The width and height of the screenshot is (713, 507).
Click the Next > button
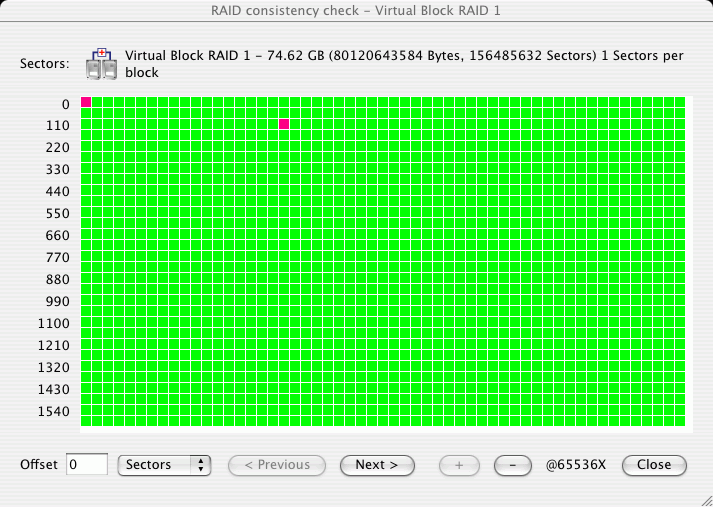point(377,465)
